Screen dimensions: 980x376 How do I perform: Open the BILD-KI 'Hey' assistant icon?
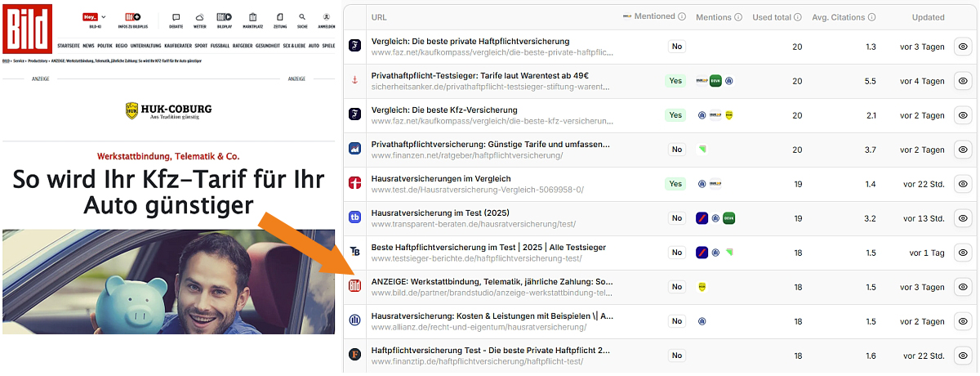(90, 16)
